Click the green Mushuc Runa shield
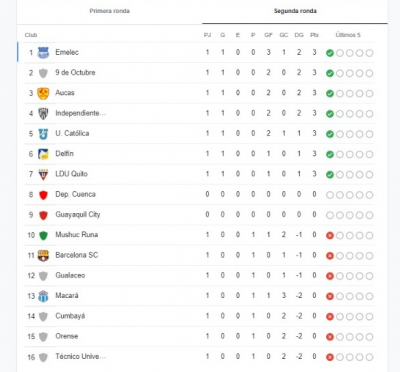This screenshot has height=372, width=400. point(43,235)
